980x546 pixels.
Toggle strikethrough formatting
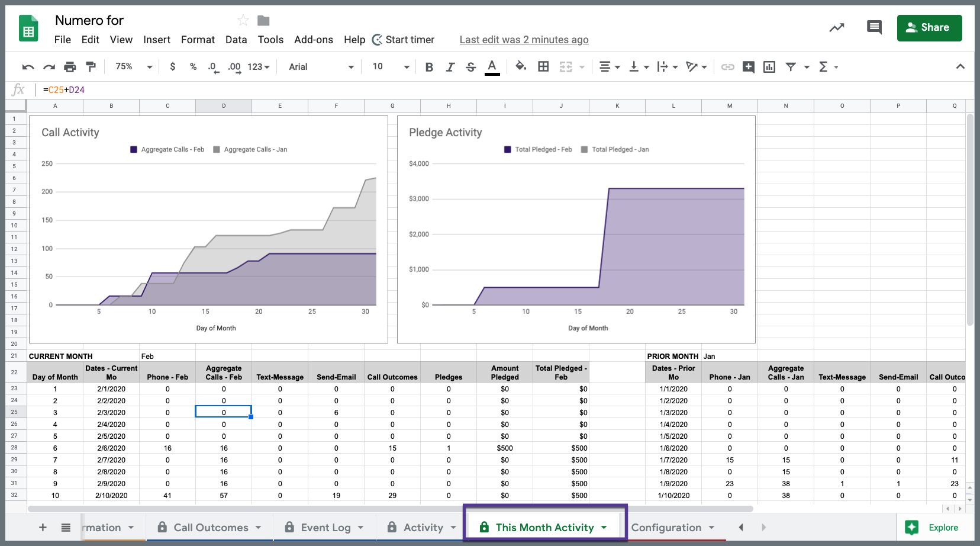470,67
